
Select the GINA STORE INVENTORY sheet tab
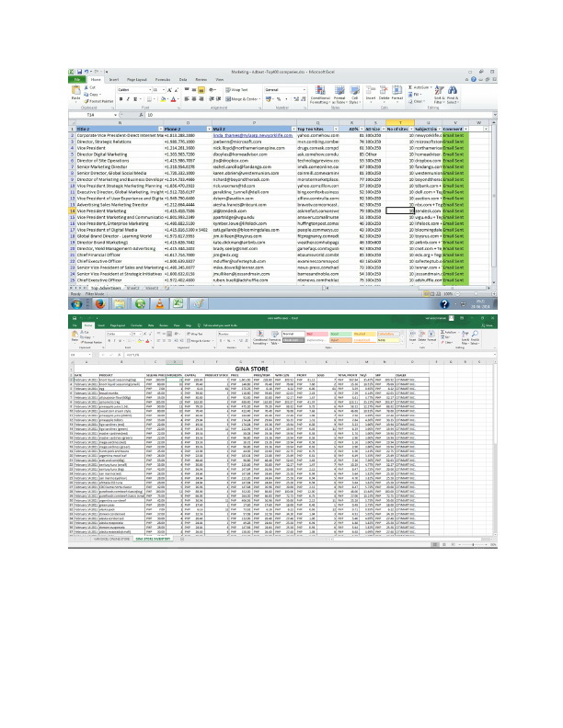pyautogui.click(x=153, y=539)
